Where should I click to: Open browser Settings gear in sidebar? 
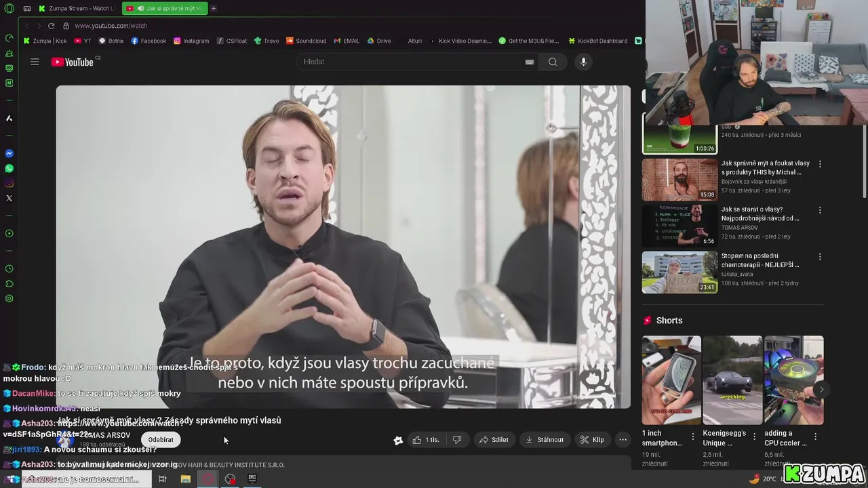coord(9,298)
